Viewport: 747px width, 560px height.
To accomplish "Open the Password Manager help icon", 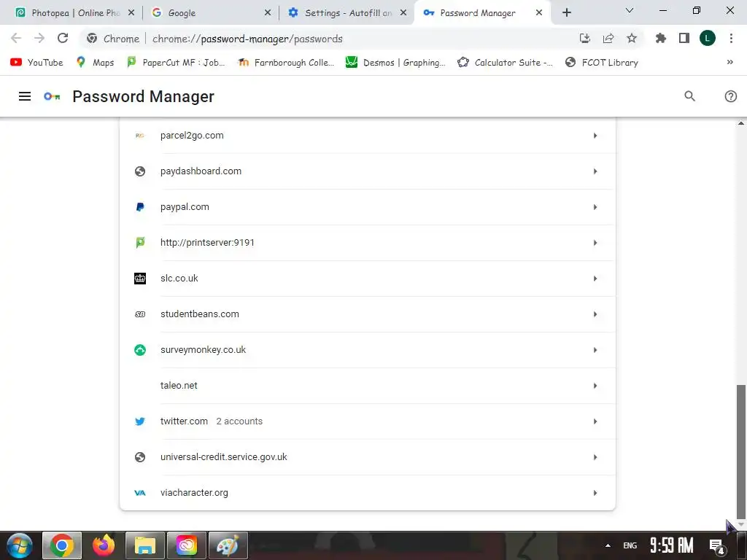I will (x=730, y=96).
